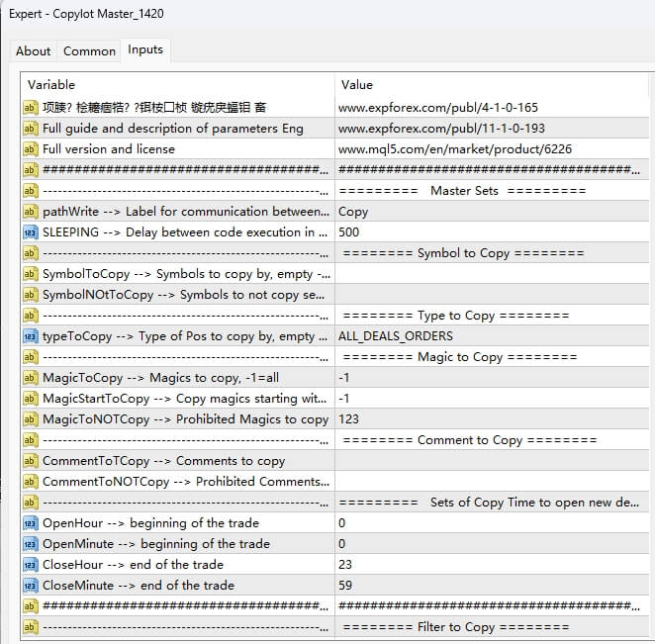Click the icon beside CommentToTCopy
This screenshot has height=644, width=655.
30,461
